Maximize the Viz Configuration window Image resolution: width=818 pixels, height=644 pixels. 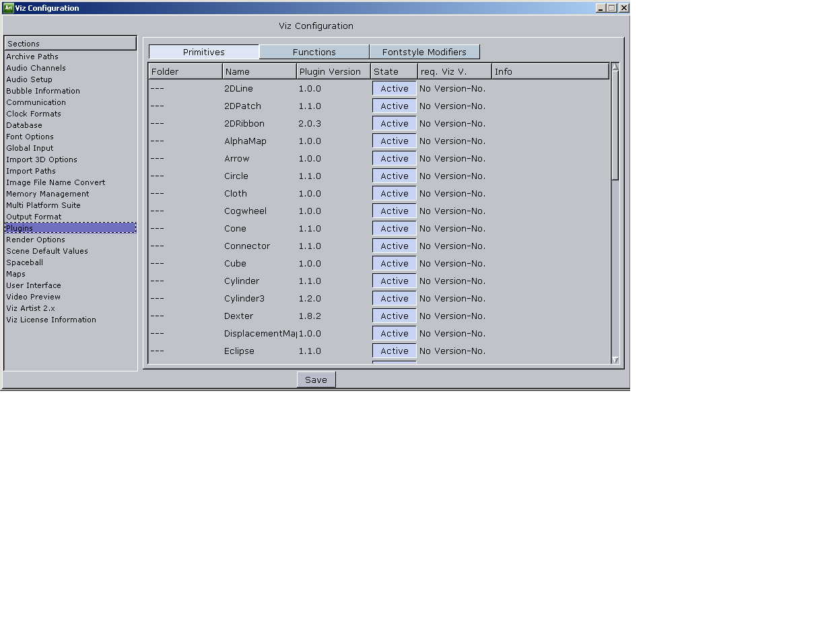click(x=612, y=8)
